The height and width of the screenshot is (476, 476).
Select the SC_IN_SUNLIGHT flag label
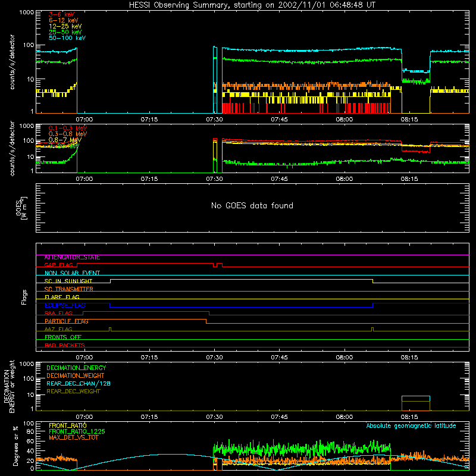click(x=68, y=281)
